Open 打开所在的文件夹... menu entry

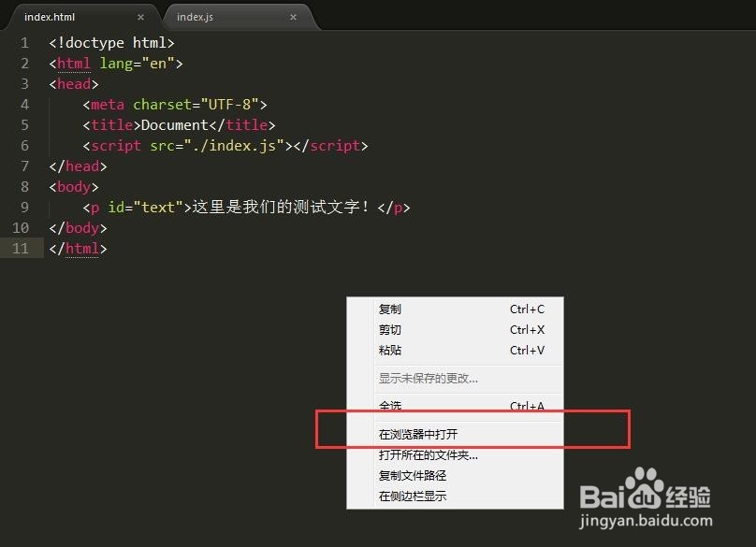pos(455,455)
